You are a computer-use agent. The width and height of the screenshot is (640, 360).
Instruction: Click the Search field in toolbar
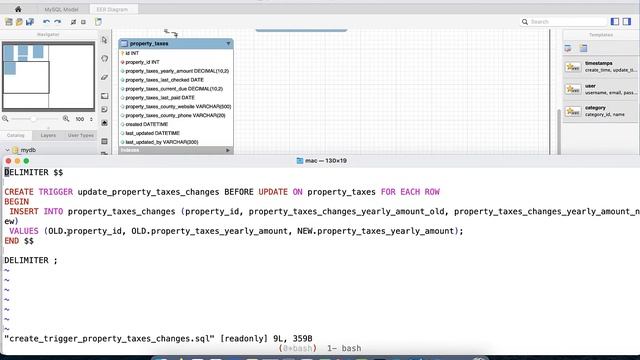tap(563, 22)
